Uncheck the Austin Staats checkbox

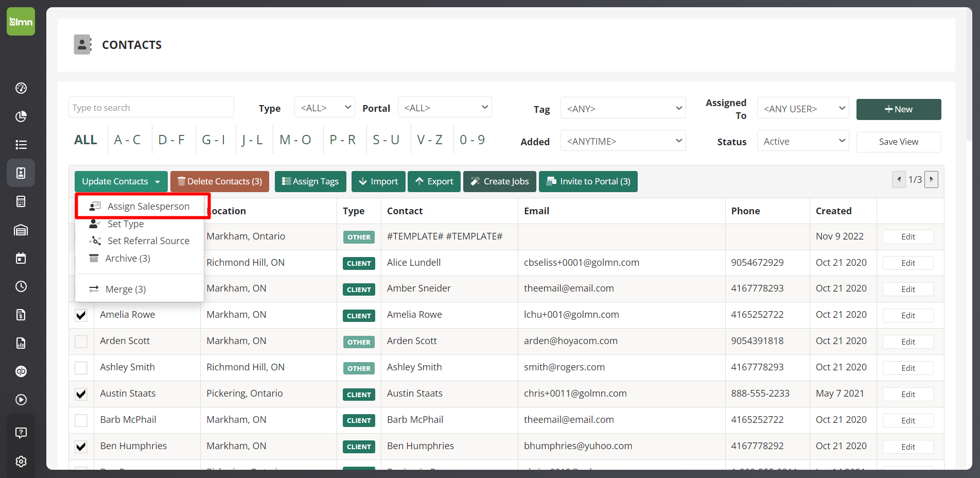click(81, 394)
